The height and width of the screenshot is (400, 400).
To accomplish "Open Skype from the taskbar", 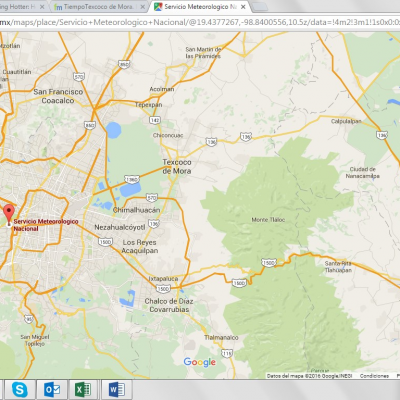I will (19, 389).
